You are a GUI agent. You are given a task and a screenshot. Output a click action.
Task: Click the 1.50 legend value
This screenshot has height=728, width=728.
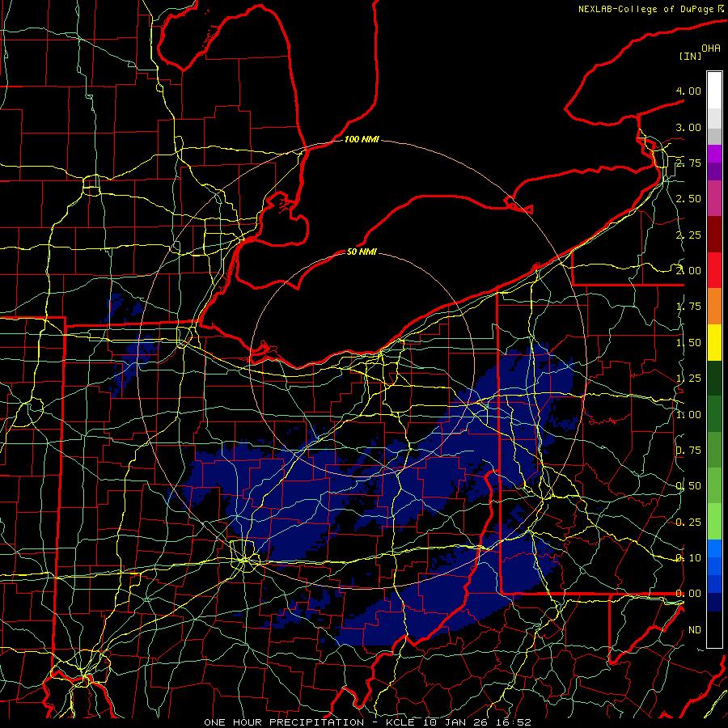tap(688, 343)
